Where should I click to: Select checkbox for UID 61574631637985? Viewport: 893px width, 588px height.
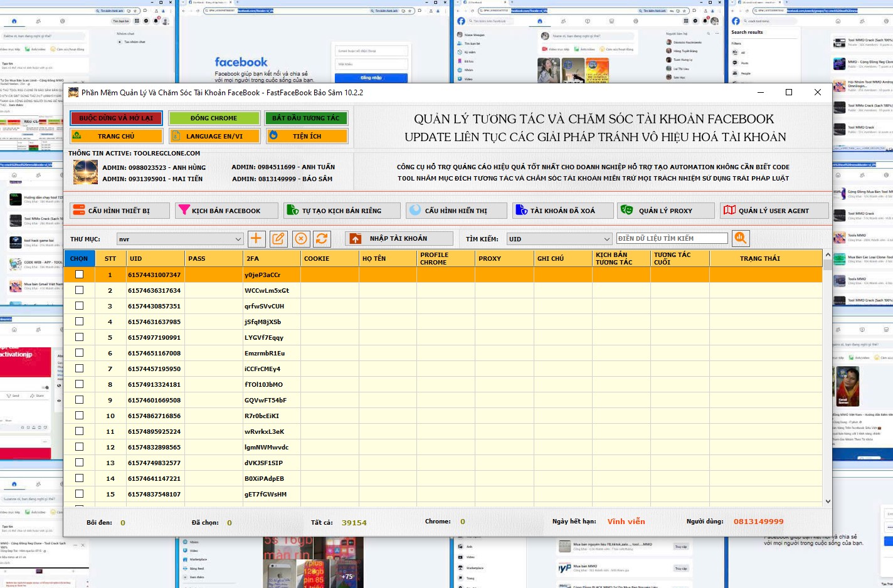[x=79, y=322]
